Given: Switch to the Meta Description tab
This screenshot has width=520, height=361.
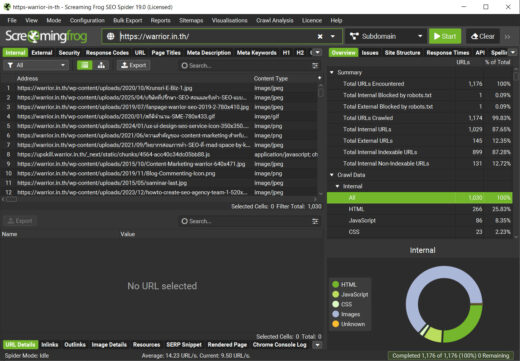Looking at the screenshot, I should pyautogui.click(x=209, y=53).
